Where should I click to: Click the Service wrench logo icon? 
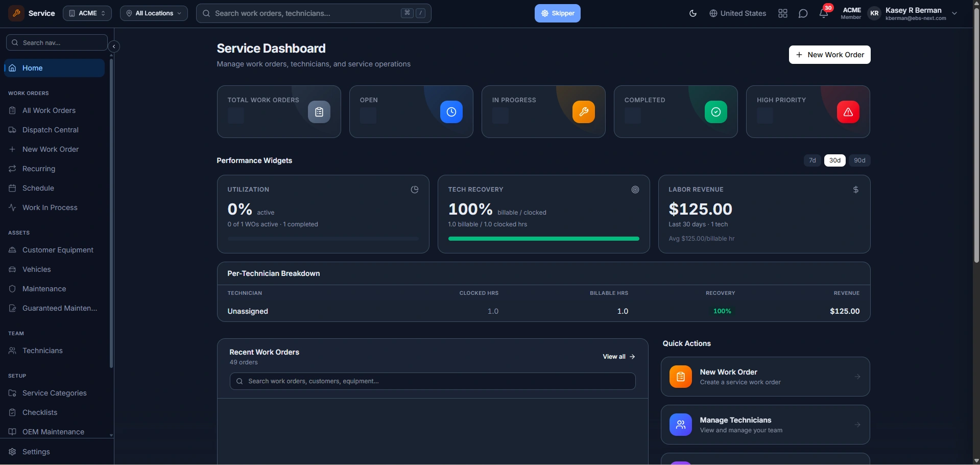tap(16, 13)
